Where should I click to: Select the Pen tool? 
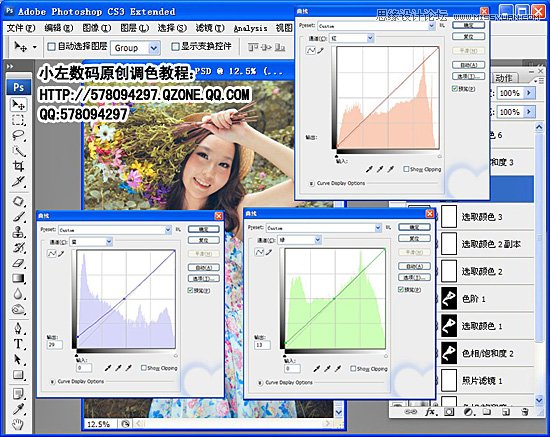coord(18,328)
